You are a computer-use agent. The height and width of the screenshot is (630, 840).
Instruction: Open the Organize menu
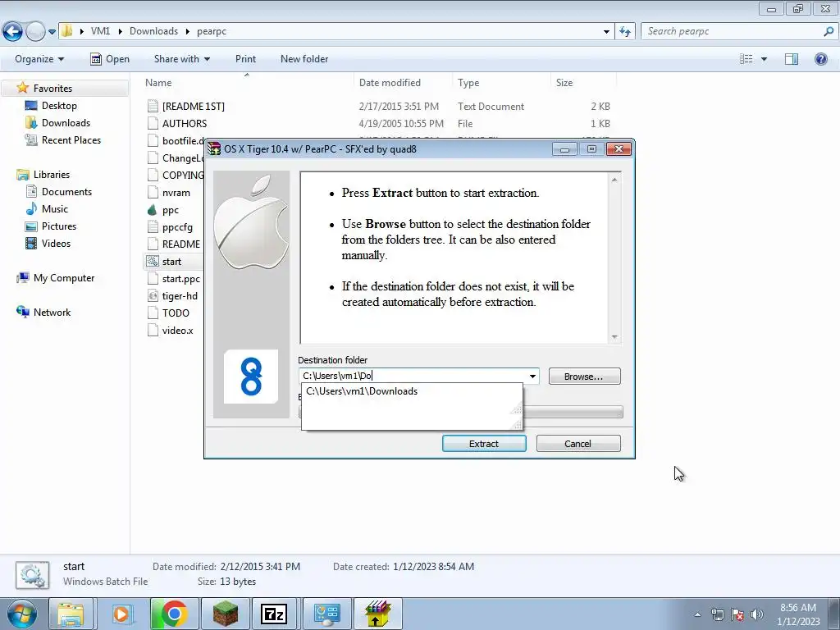(39, 59)
